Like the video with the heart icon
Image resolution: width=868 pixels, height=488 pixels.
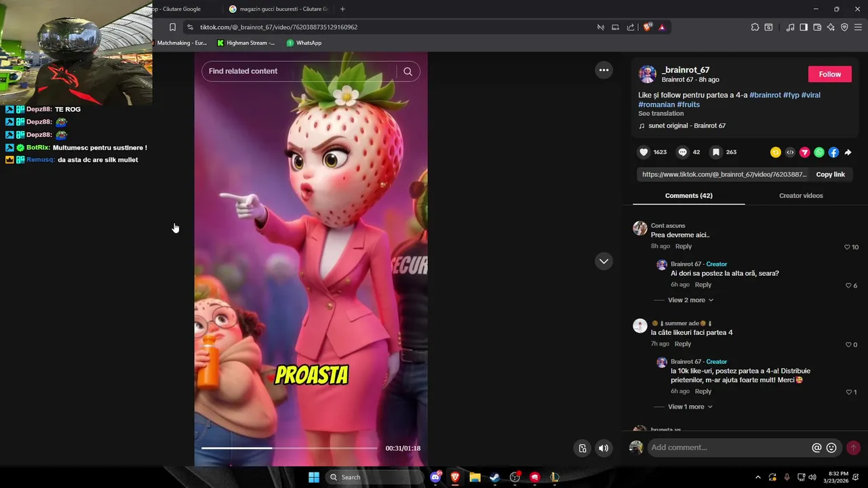(644, 152)
